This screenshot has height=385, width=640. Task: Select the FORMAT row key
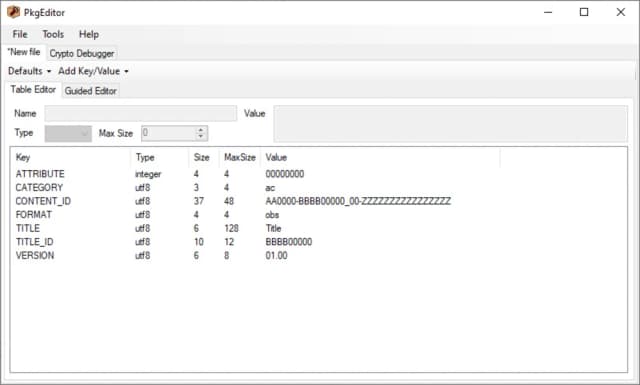(x=33, y=215)
